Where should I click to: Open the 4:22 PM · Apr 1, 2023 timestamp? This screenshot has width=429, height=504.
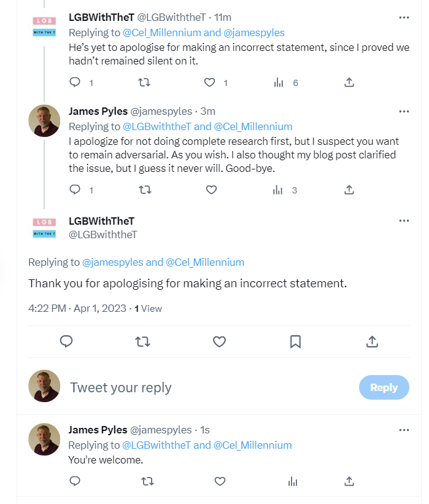pos(77,308)
